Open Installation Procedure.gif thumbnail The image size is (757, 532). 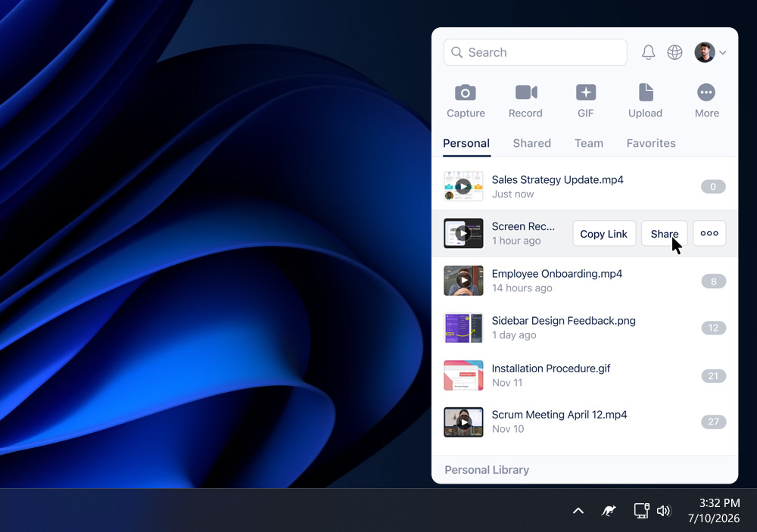pos(463,375)
